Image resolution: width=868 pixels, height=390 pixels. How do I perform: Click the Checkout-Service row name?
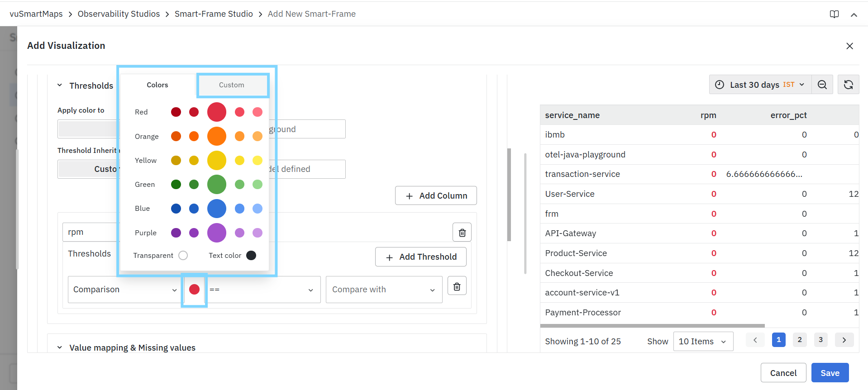[579, 273]
